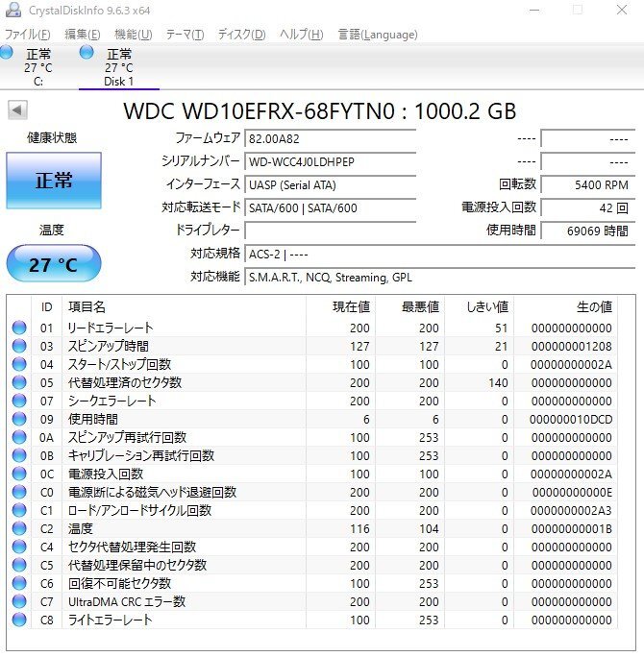644x657 pixels.
Task: Click raw value 00000000000E in C0 row
Action: point(572,492)
